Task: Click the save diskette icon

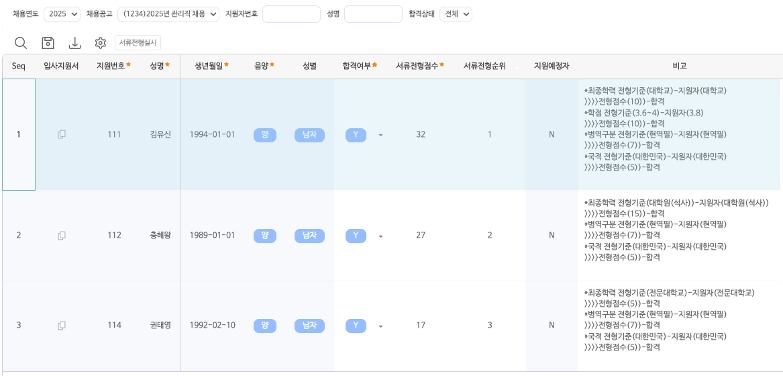Action: 47,43
